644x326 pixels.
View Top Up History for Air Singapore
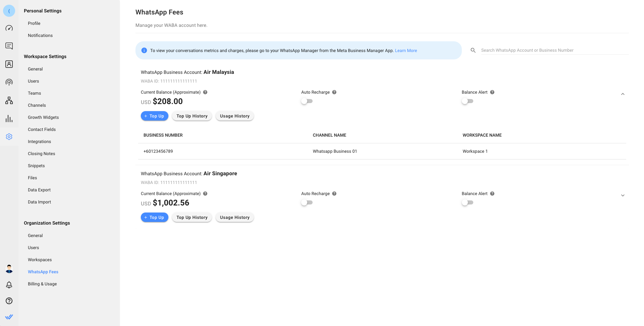[x=192, y=218]
